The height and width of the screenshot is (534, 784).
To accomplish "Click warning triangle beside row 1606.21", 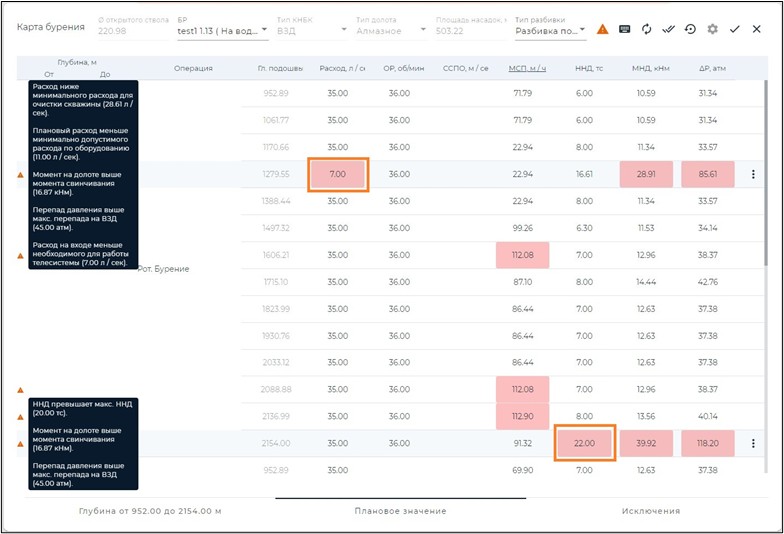I will click(20, 255).
